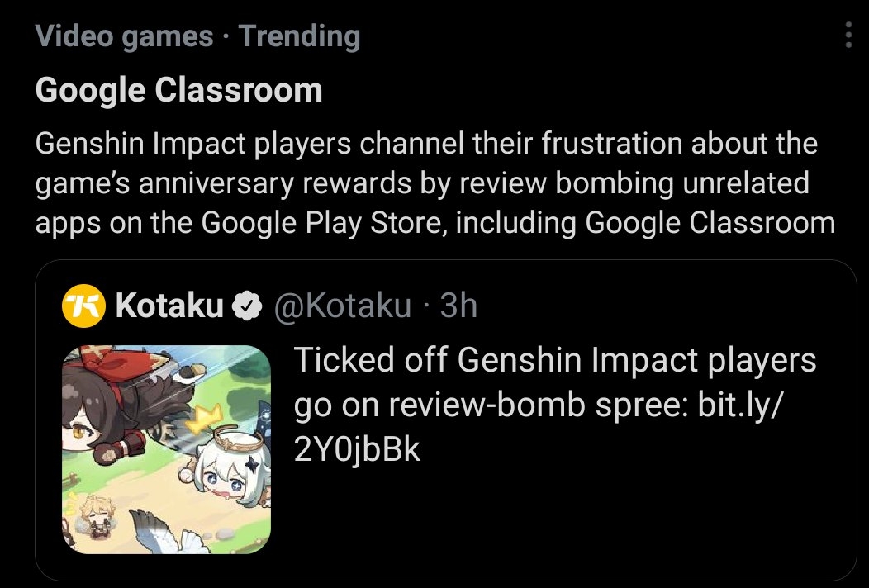Viewport: 869px width, 588px height.
Task: Open the Kotaku display name
Action: click(169, 306)
